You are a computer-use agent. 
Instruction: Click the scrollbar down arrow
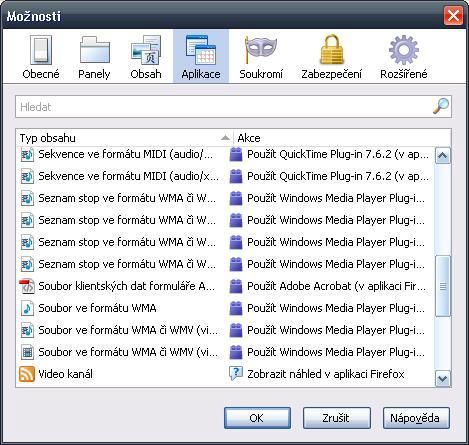(443, 379)
